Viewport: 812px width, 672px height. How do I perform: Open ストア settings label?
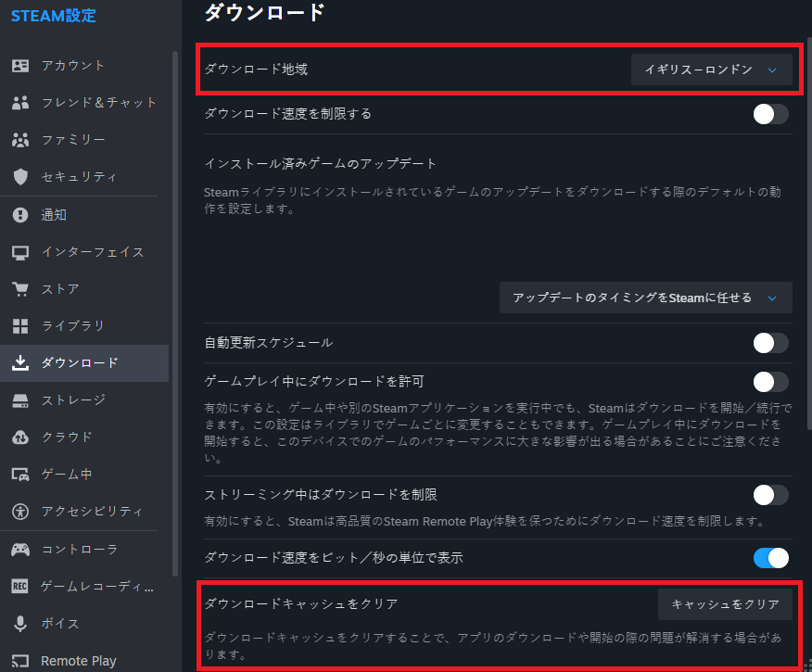(x=60, y=289)
